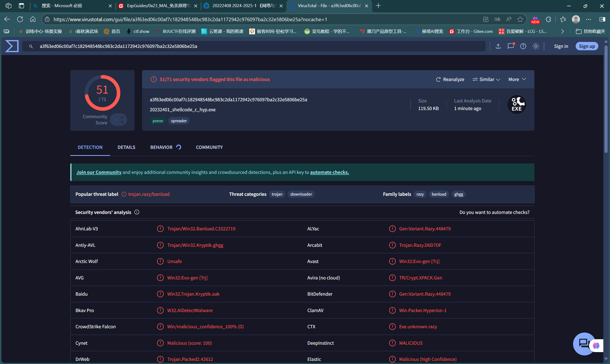The image size is (610, 364).
Task: Vote up on Community Score
Action: pyautogui.click(x=122, y=117)
